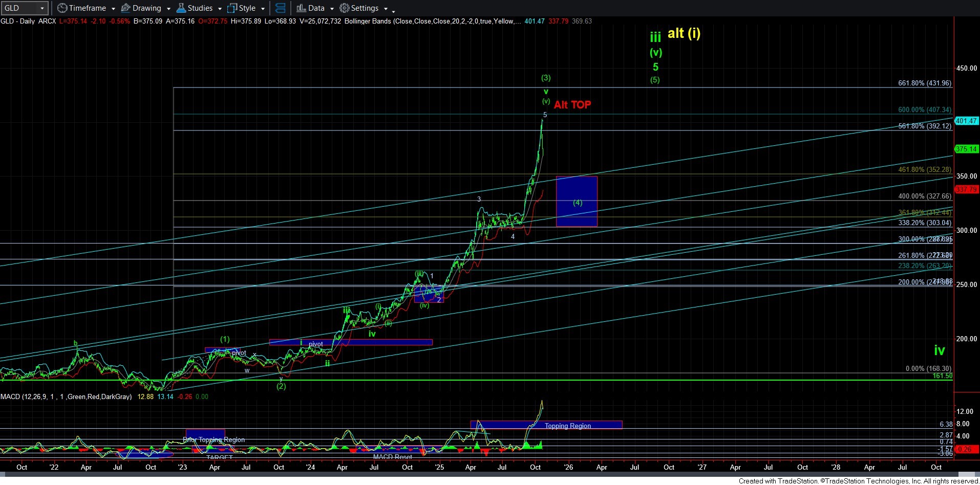Screen dimensions: 980x485
Task: Click the Settings gear icon
Action: pos(345,8)
